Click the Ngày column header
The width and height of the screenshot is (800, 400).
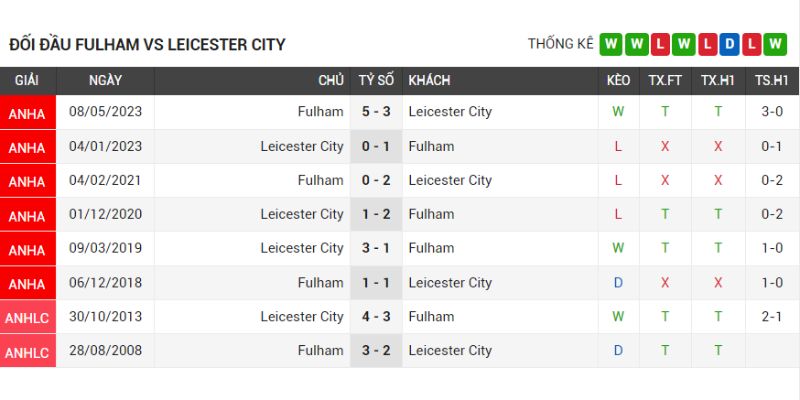click(105, 80)
